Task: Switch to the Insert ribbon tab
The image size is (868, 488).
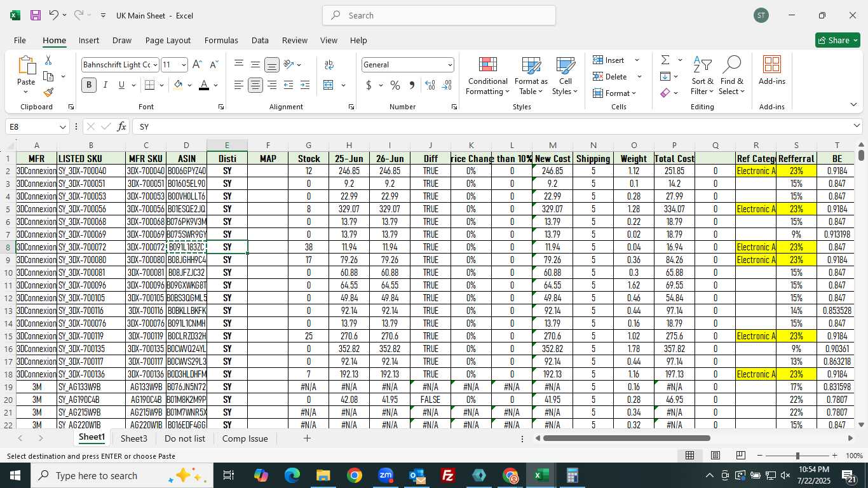Action: click(89, 40)
